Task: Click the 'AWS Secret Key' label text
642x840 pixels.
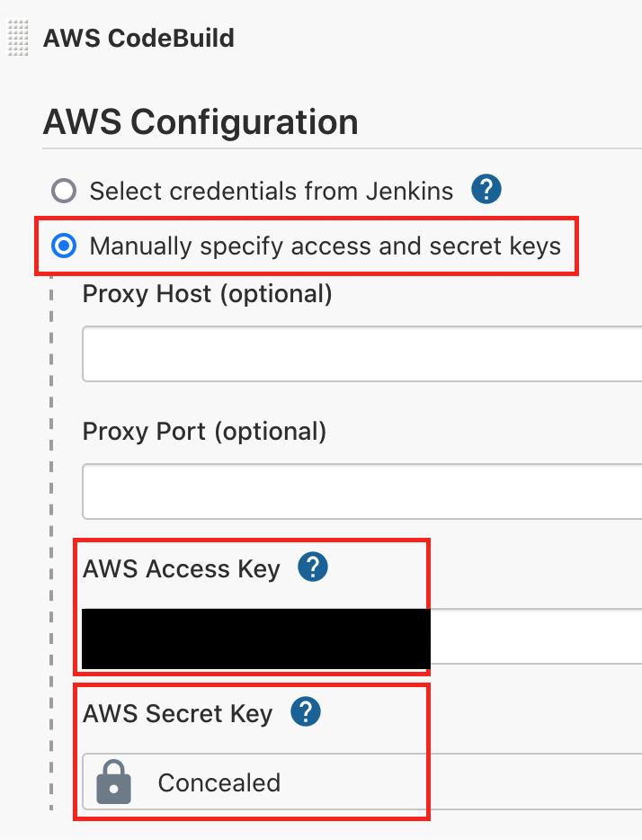Action: (177, 713)
